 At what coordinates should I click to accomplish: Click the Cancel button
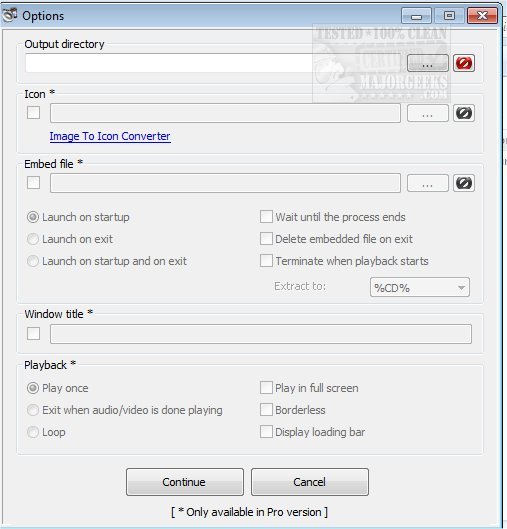click(x=310, y=482)
